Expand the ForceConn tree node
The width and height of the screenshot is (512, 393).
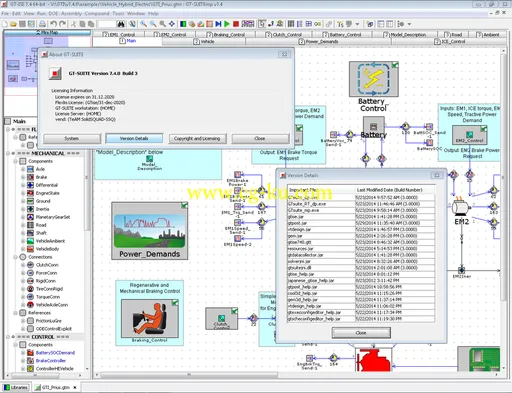point(23,273)
